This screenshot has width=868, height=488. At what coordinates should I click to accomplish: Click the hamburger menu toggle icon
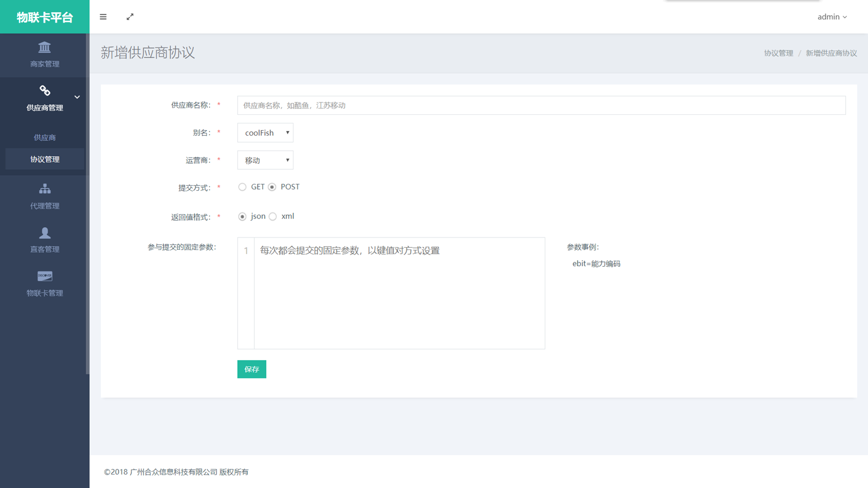103,17
